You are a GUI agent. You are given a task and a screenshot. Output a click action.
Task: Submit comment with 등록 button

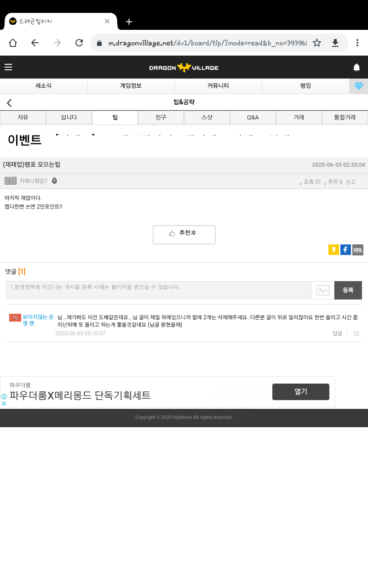coord(348,290)
